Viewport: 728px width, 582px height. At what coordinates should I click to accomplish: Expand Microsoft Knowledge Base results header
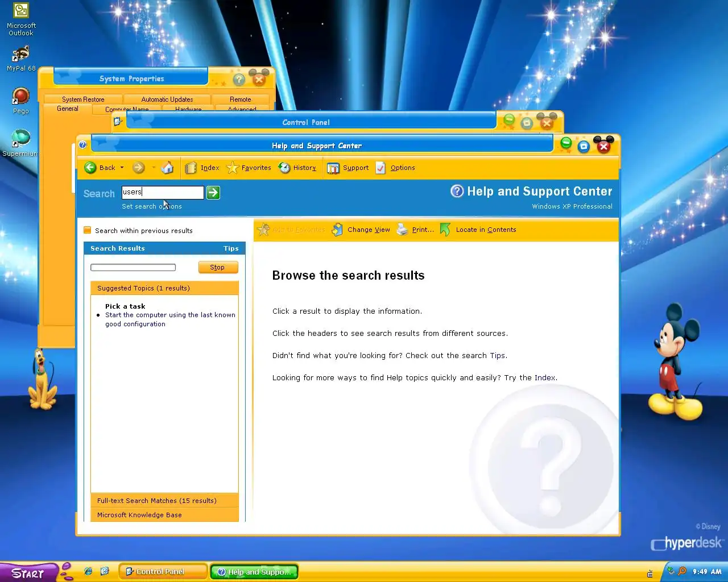click(x=164, y=515)
